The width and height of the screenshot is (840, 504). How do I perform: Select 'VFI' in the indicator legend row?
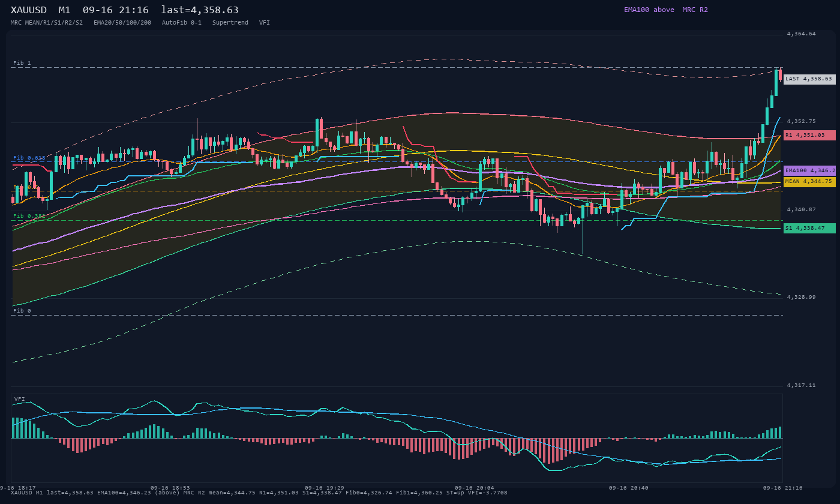tap(265, 22)
